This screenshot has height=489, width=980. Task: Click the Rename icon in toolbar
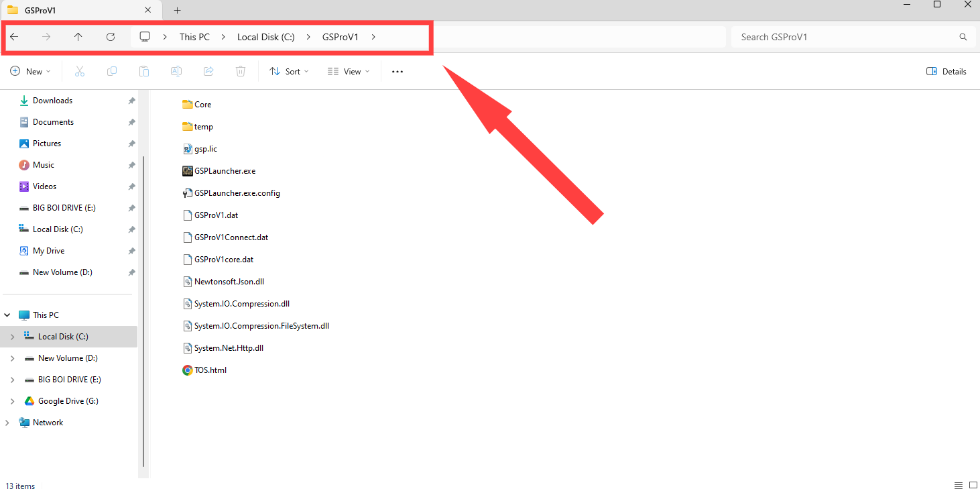[x=176, y=71]
